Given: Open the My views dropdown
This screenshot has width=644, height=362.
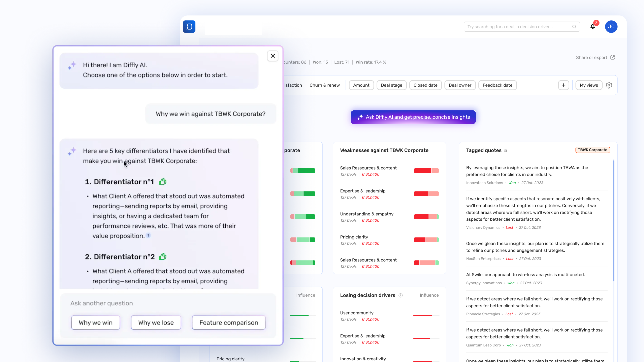Looking at the screenshot, I should [x=589, y=85].
